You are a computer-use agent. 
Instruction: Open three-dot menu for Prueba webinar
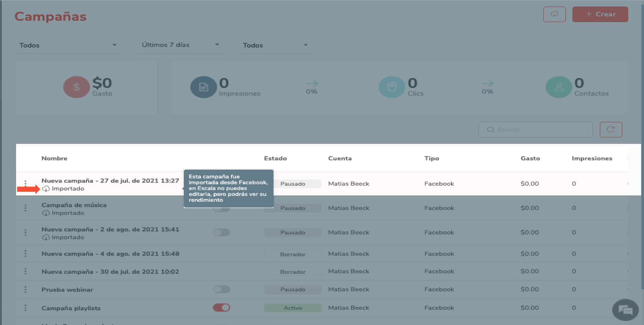click(25, 289)
